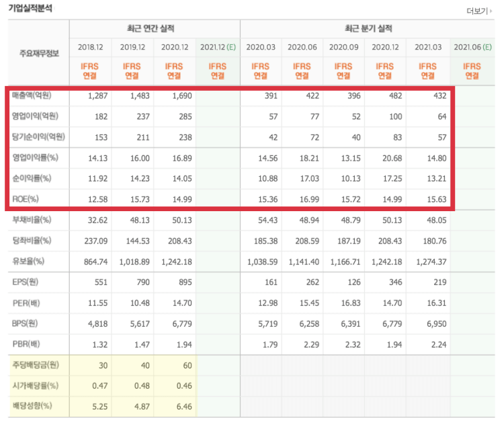The width and height of the screenshot is (504, 423).
Task: Click the 2020.03 column header
Action: click(x=261, y=47)
